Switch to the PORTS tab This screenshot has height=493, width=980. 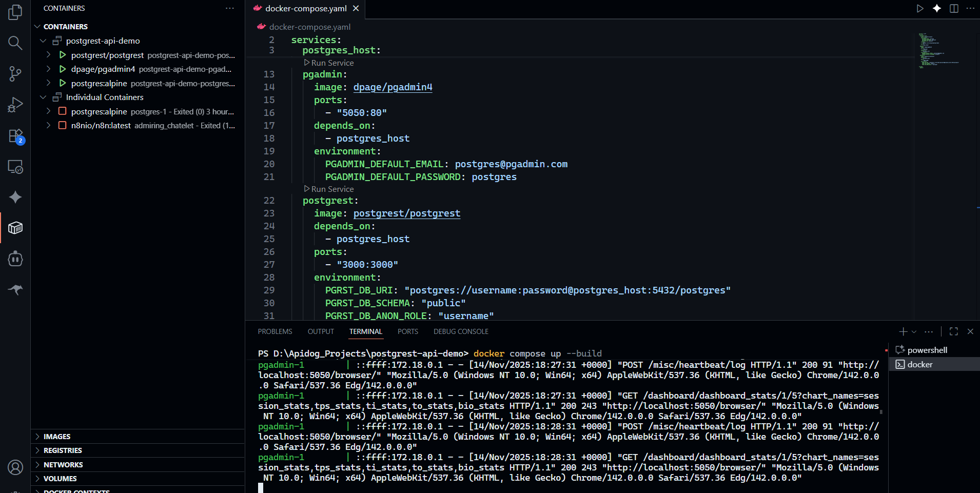coord(408,331)
